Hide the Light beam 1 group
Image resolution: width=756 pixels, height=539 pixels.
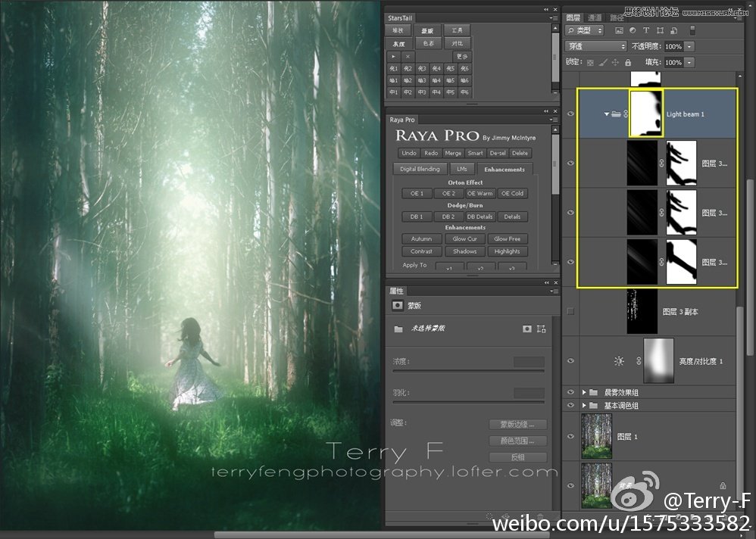click(x=570, y=114)
